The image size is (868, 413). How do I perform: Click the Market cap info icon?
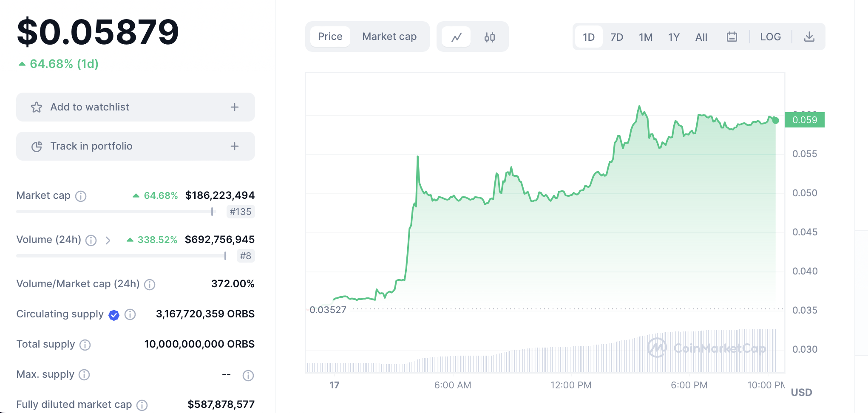(x=81, y=196)
